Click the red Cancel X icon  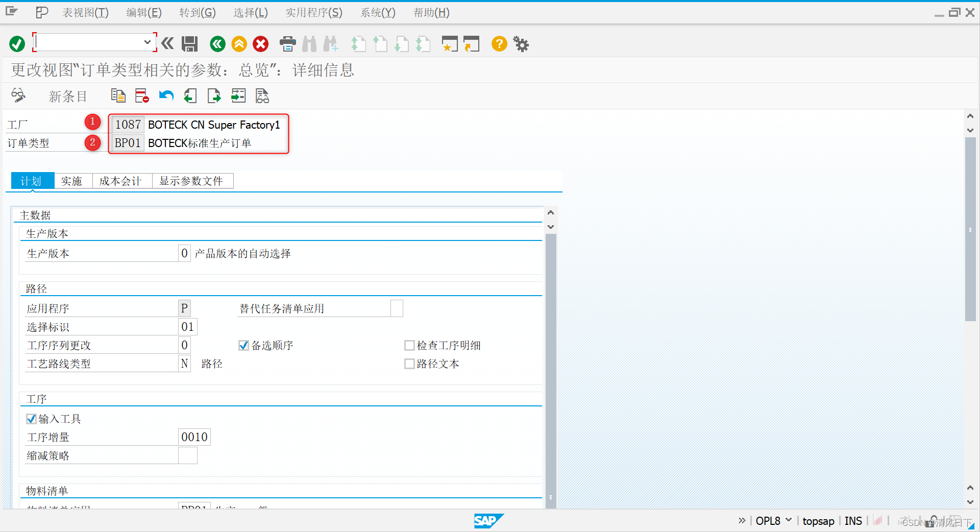tap(261, 44)
